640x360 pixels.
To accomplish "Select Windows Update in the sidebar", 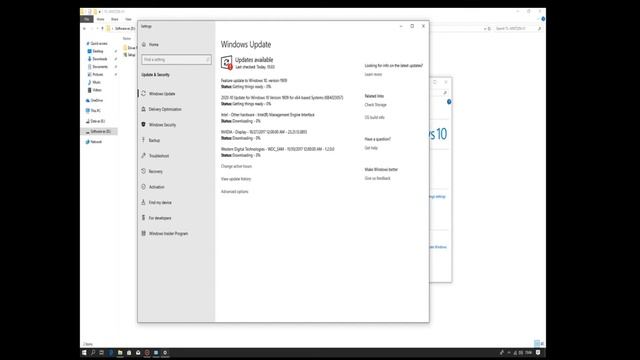I will pyautogui.click(x=162, y=94).
